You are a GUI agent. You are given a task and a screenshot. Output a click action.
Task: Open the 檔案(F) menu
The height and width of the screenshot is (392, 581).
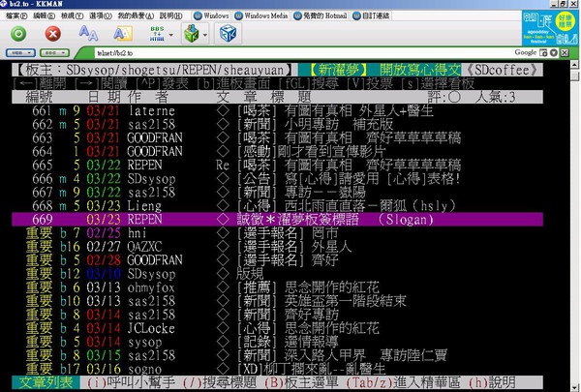tap(16, 15)
